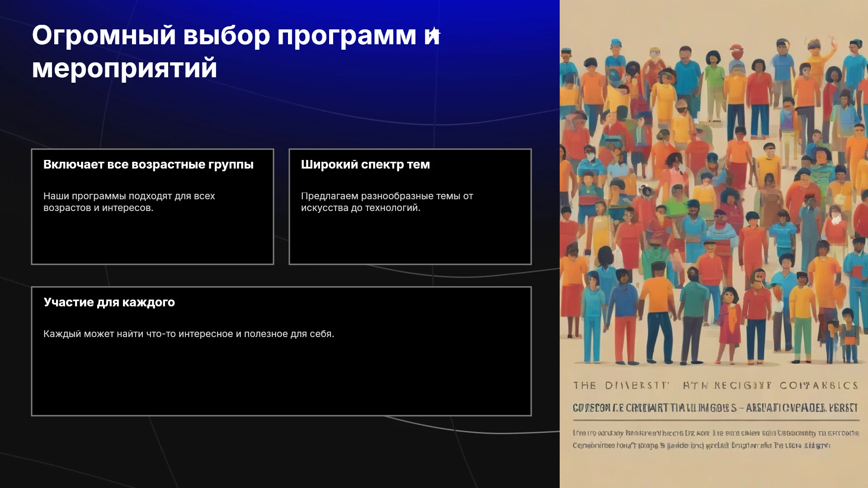Screen dimensions: 868x488
Task: Select heading 'Широкий спектр тем'
Action: tap(365, 164)
